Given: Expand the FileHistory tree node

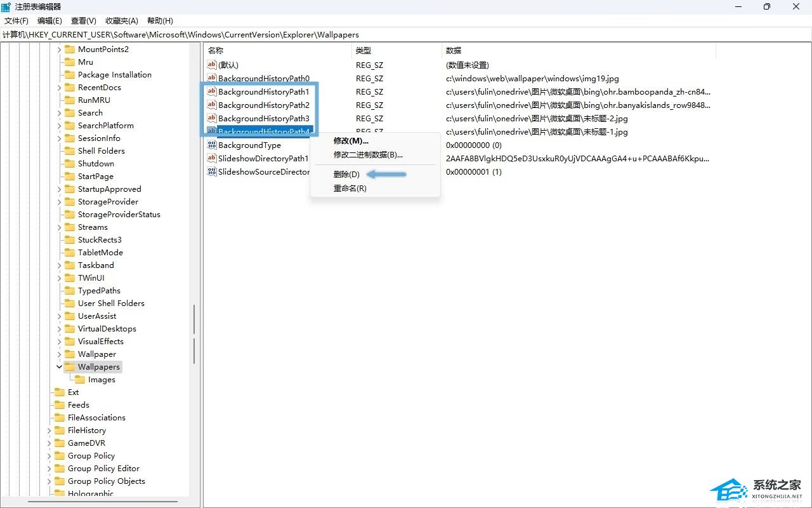Looking at the screenshot, I should (x=49, y=431).
